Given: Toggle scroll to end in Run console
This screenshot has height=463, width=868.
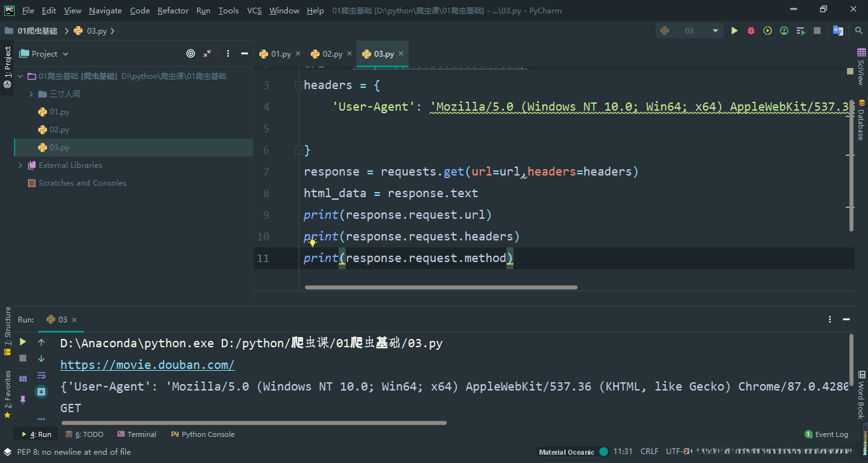Looking at the screenshot, I should click(x=41, y=392).
